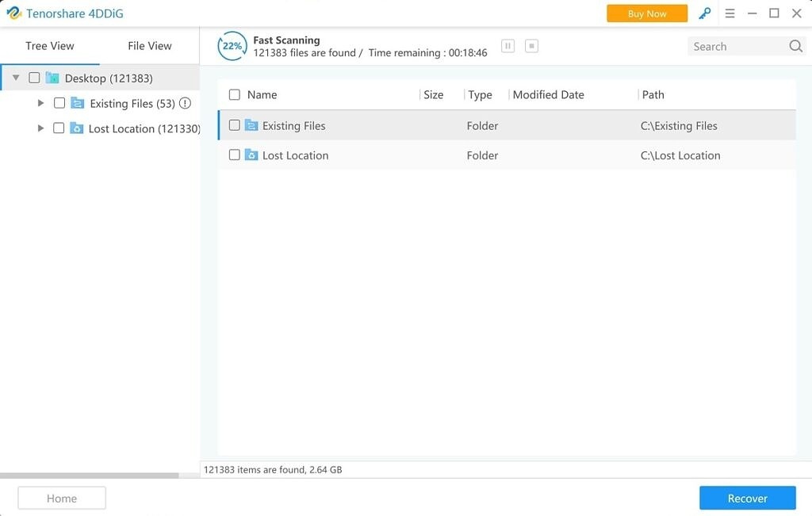Click the Desktop folder icon in tree
Screen dimensions: 812x516
pyautogui.click(x=52, y=78)
